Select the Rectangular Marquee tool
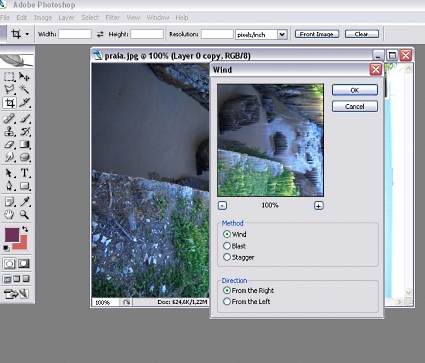This screenshot has height=363, width=425. (9, 76)
